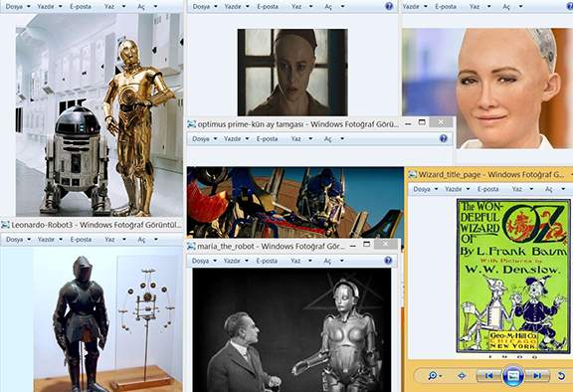
Task: Close the optimus prime window
Action: pyautogui.click(x=441, y=122)
